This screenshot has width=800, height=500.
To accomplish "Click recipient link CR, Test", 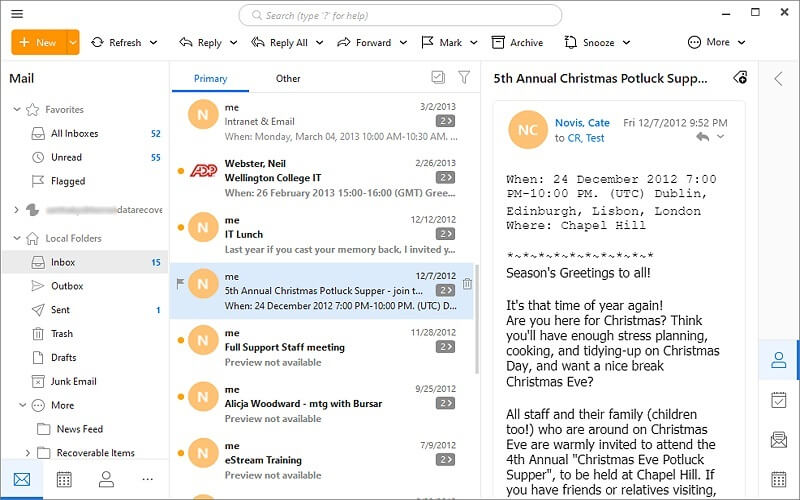I will 586,138.
